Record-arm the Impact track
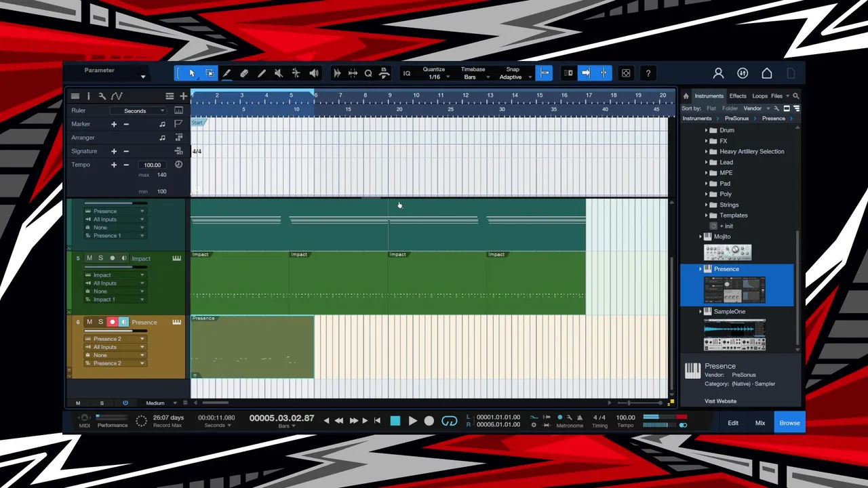This screenshot has height=488, width=868. [112, 258]
